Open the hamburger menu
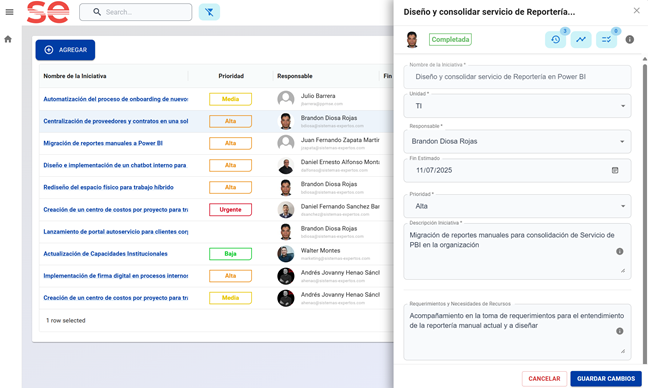This screenshot has height=388, width=648. (9, 12)
